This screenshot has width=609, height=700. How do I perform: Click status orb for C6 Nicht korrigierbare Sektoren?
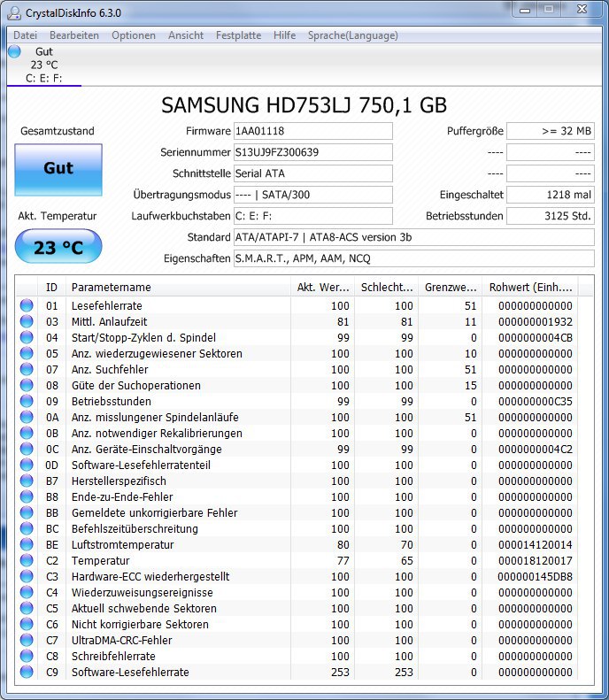pyautogui.click(x=27, y=624)
